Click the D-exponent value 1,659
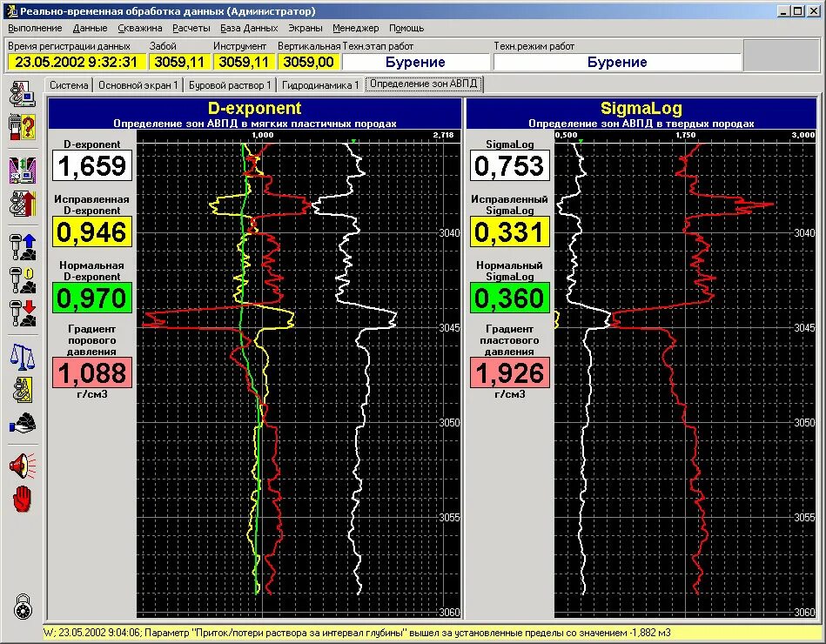The image size is (826, 644). click(x=92, y=165)
